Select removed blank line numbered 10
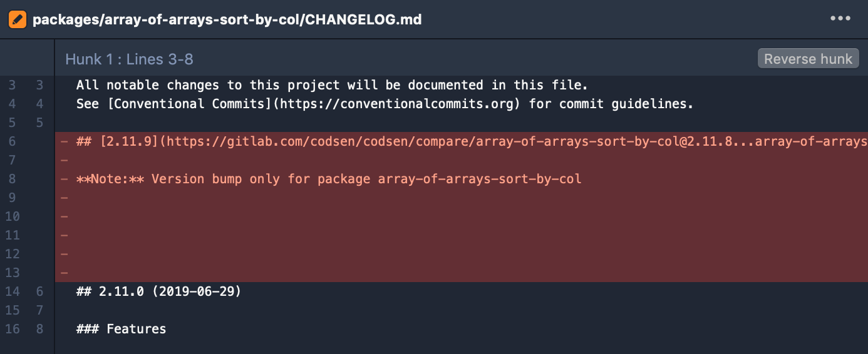 (x=462, y=216)
